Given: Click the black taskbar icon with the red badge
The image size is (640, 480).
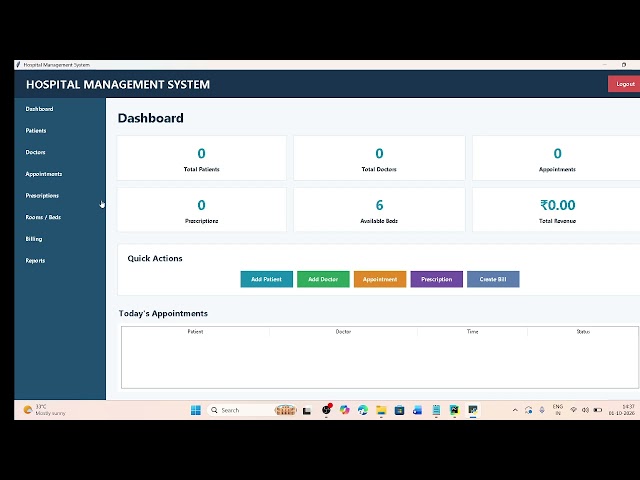Looking at the screenshot, I should 326,409.
